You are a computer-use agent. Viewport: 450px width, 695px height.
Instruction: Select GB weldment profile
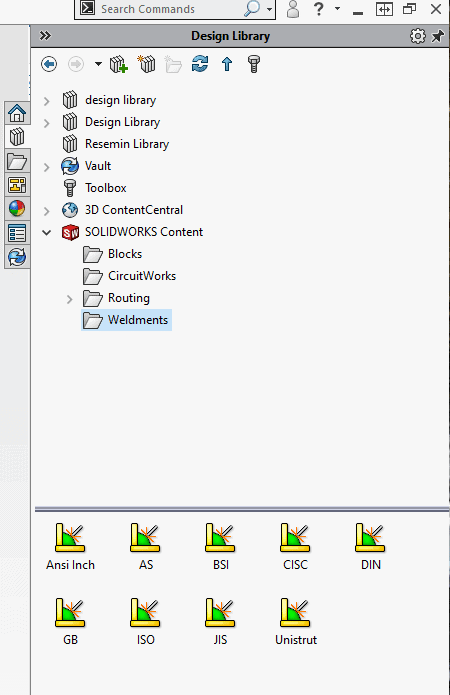click(x=70, y=622)
